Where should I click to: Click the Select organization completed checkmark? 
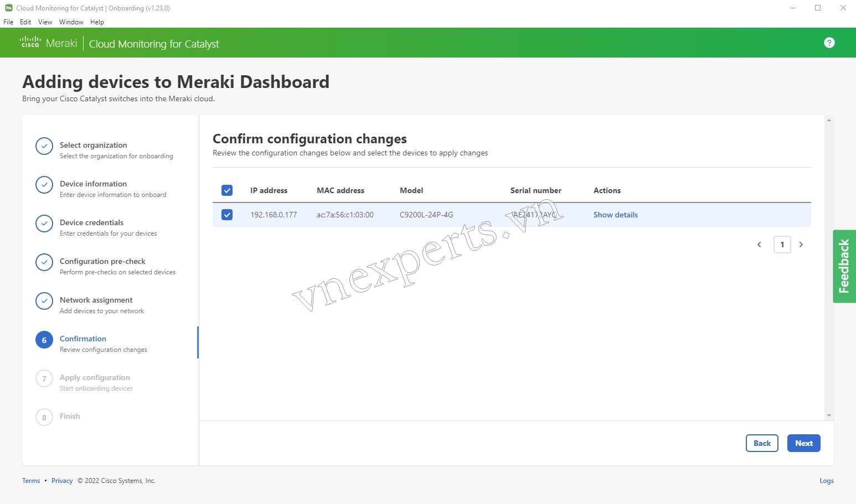[x=44, y=146]
